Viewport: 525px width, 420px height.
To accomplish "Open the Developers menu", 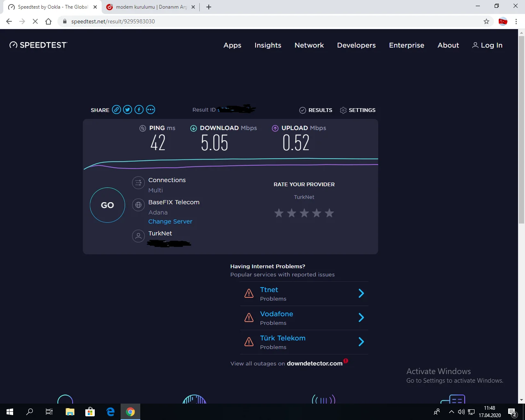I will [x=356, y=45].
